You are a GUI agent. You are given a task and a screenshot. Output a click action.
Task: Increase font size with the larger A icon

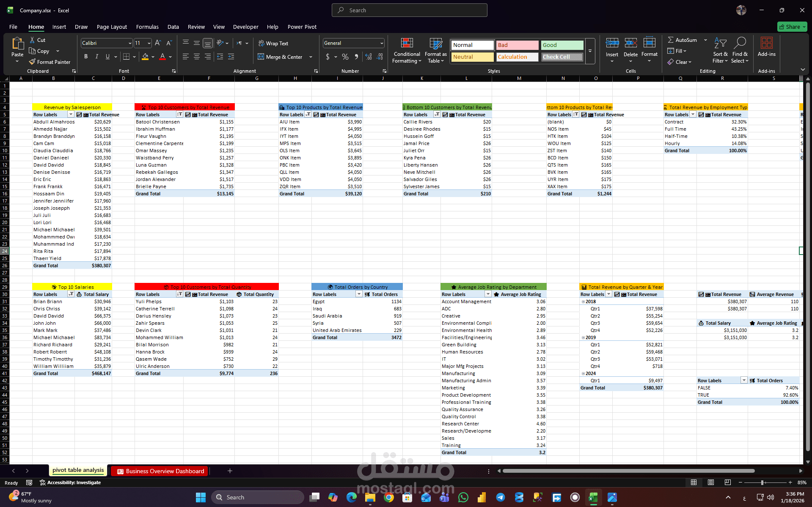coord(158,43)
